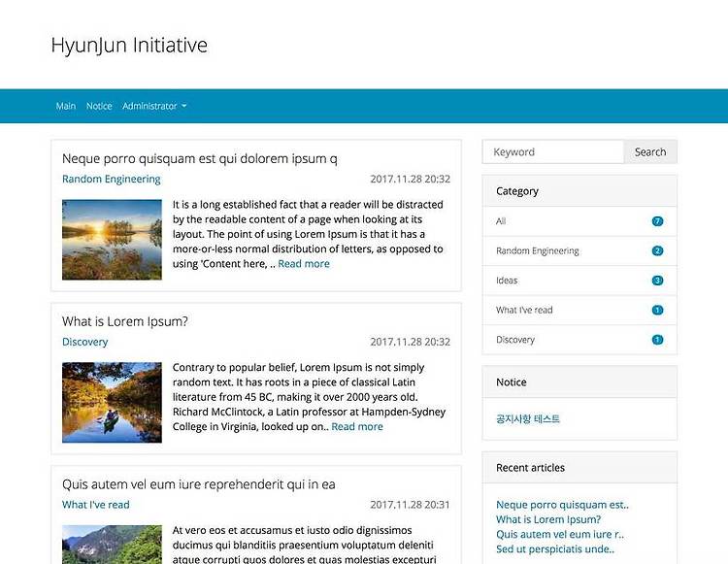Open the Korean notice link 공지사항 테스트

click(x=528, y=418)
